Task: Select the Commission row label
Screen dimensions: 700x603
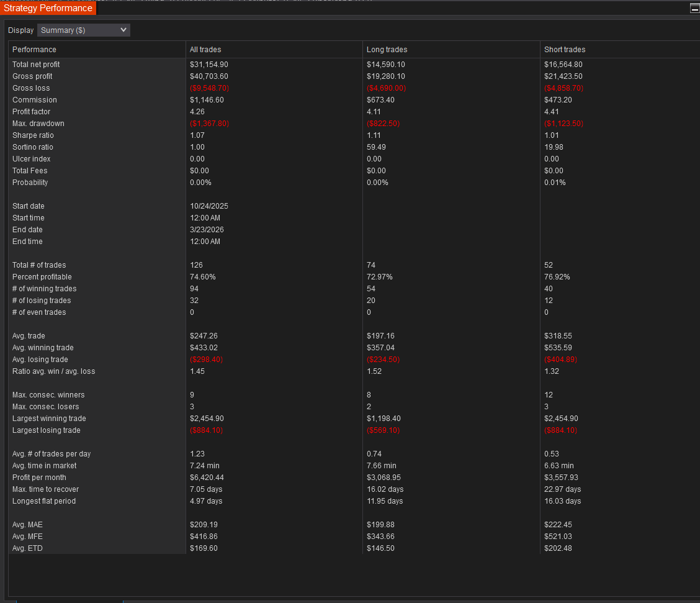Action: [x=34, y=100]
